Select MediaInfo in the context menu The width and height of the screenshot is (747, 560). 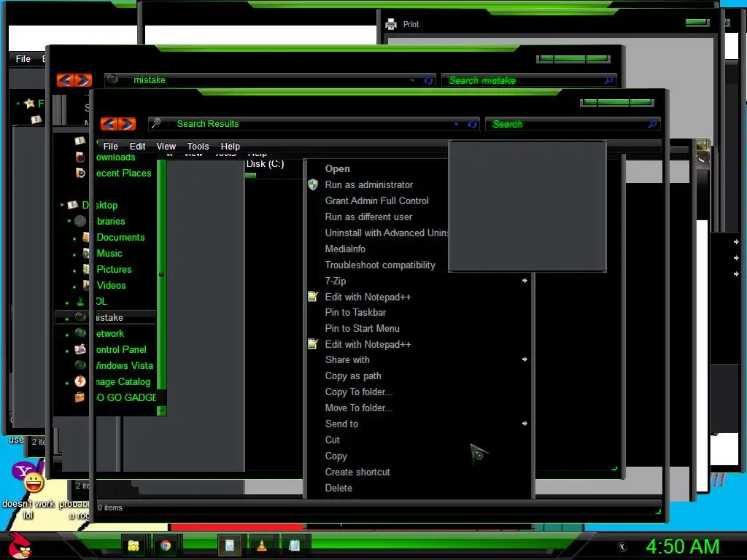click(x=345, y=249)
